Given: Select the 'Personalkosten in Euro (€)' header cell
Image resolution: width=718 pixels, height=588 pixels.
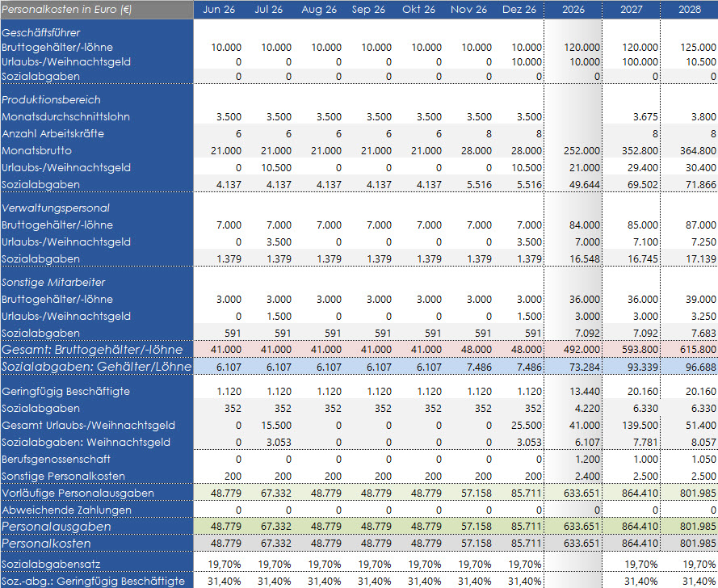Looking at the screenshot, I should (97, 9).
